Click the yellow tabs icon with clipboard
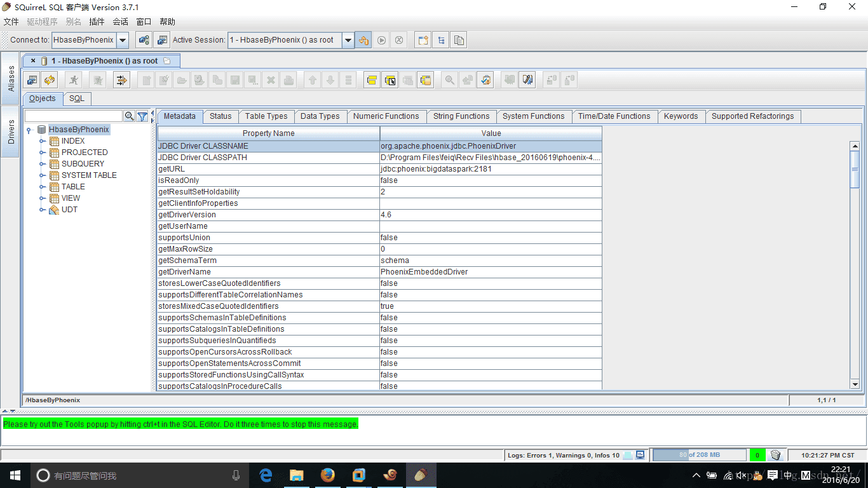This screenshot has height=488, width=868. tap(426, 80)
